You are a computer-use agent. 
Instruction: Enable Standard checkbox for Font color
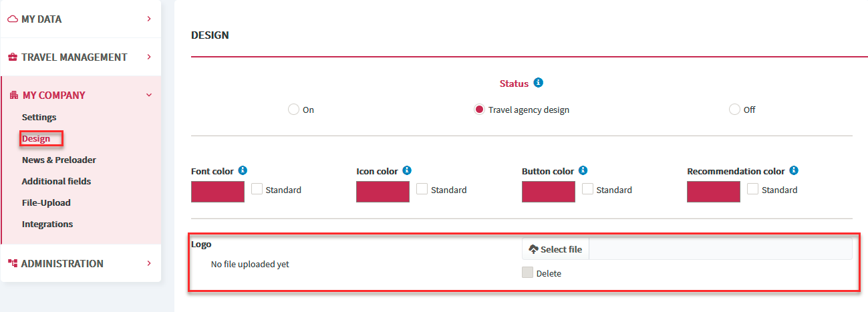click(x=257, y=189)
